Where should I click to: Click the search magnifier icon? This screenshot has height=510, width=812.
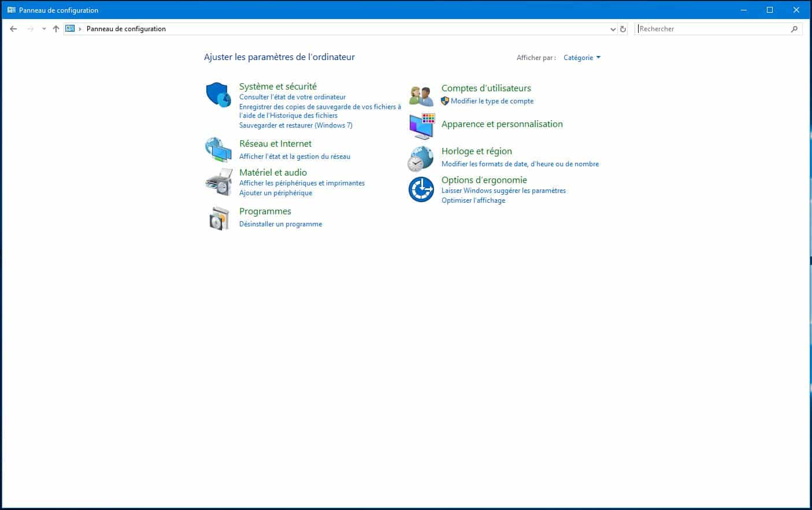pyautogui.click(x=794, y=29)
